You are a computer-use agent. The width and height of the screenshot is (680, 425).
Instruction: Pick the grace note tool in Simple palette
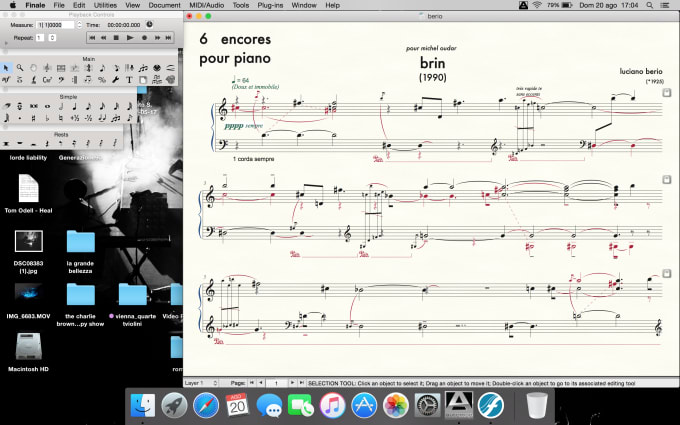130,118
